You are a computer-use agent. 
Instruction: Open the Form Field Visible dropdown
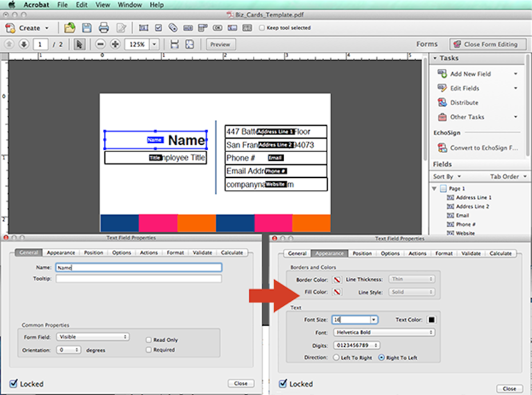(93, 337)
